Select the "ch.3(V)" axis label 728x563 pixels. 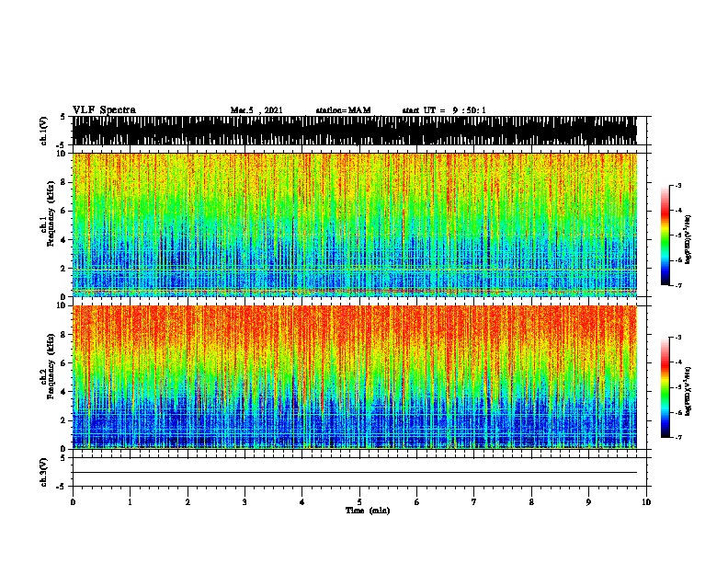tap(44, 473)
